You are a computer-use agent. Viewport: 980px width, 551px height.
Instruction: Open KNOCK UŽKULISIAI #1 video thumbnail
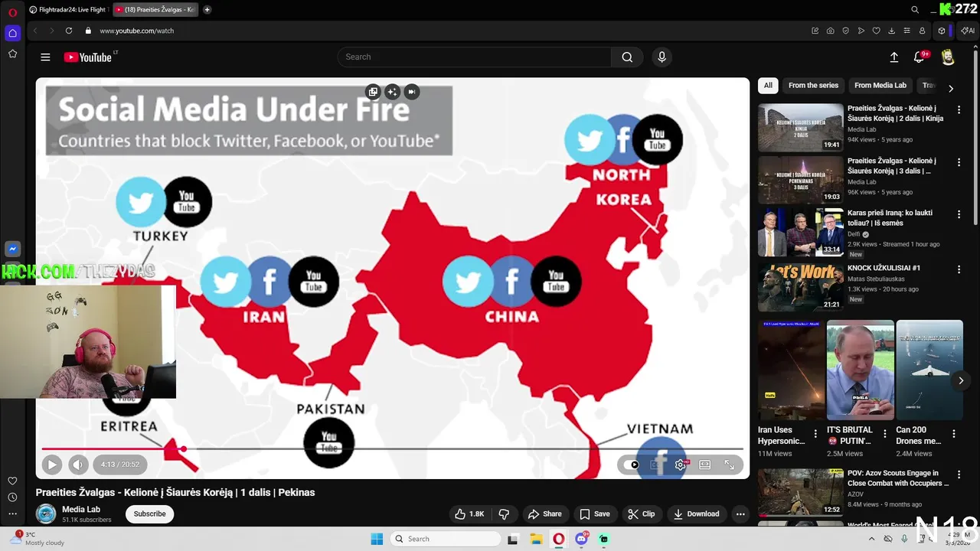[x=801, y=287]
